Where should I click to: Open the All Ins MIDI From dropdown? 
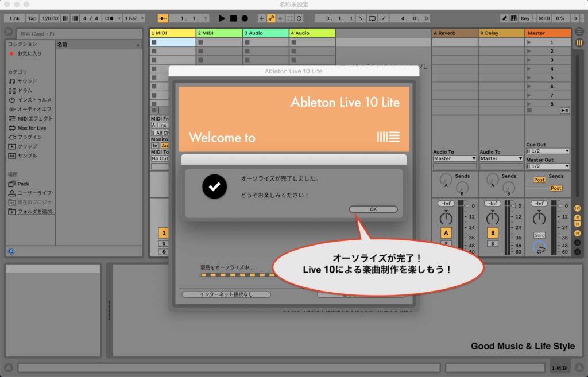(x=160, y=125)
